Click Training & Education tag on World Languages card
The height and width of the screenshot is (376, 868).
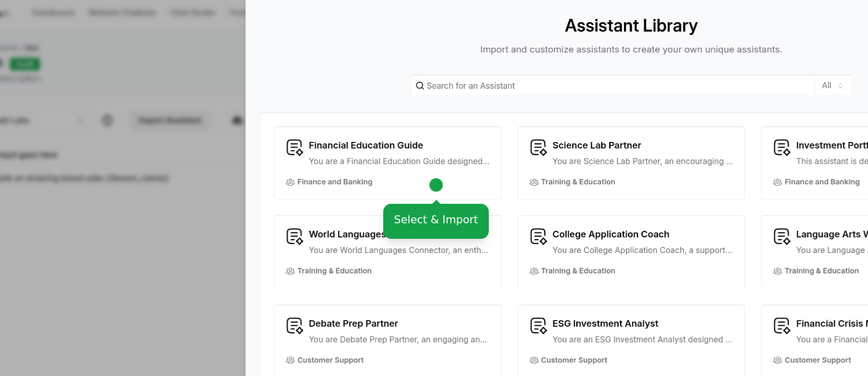[335, 271]
